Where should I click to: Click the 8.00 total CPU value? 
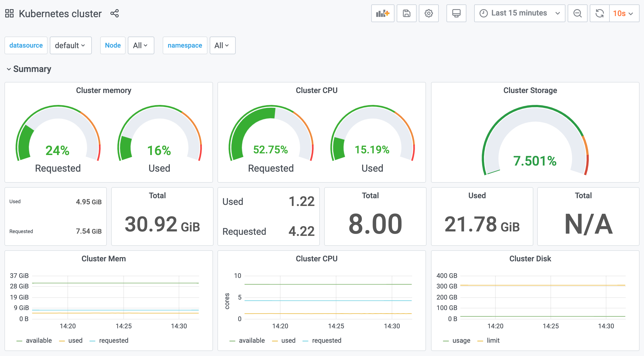[375, 224]
